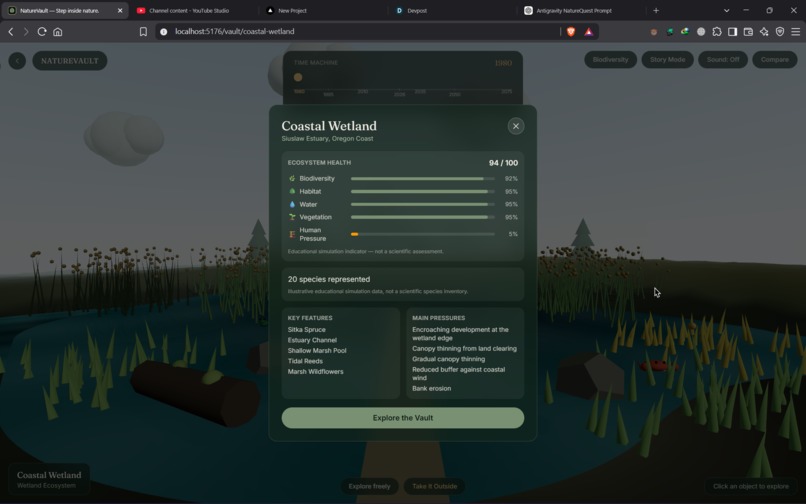This screenshot has height=504, width=806.
Task: Toggle the browser sidebar panel icon
Action: click(732, 32)
